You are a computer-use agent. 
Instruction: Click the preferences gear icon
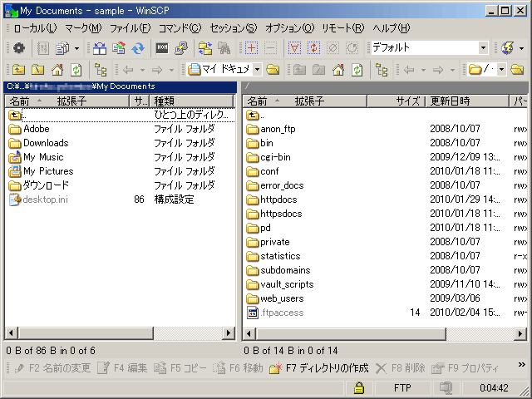tap(18, 48)
